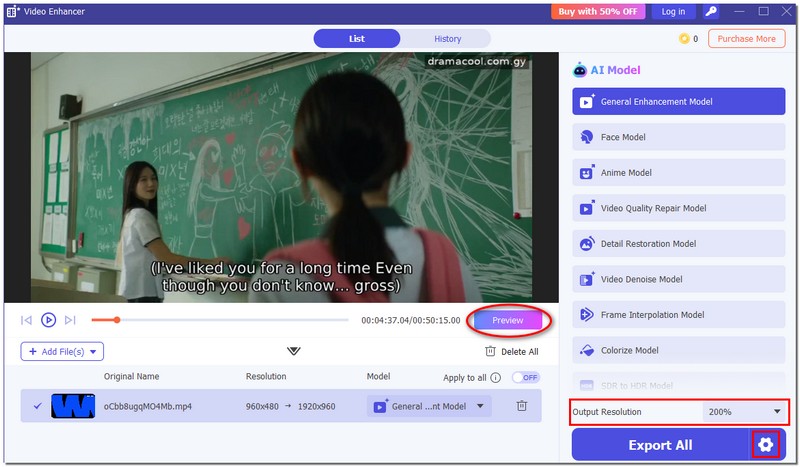Viewport: 800px width, 467px height.
Task: Open export settings gear icon
Action: [766, 445]
